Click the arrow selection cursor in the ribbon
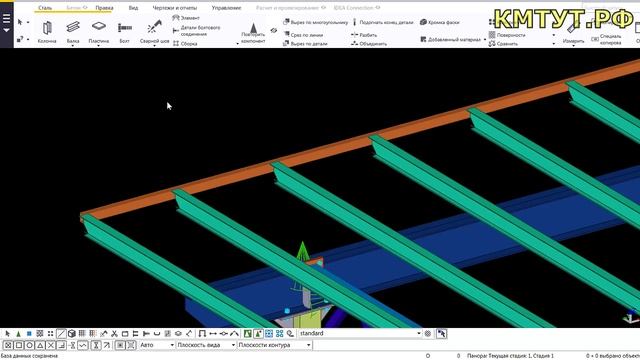Viewport: 640px width, 360px height. [20, 22]
